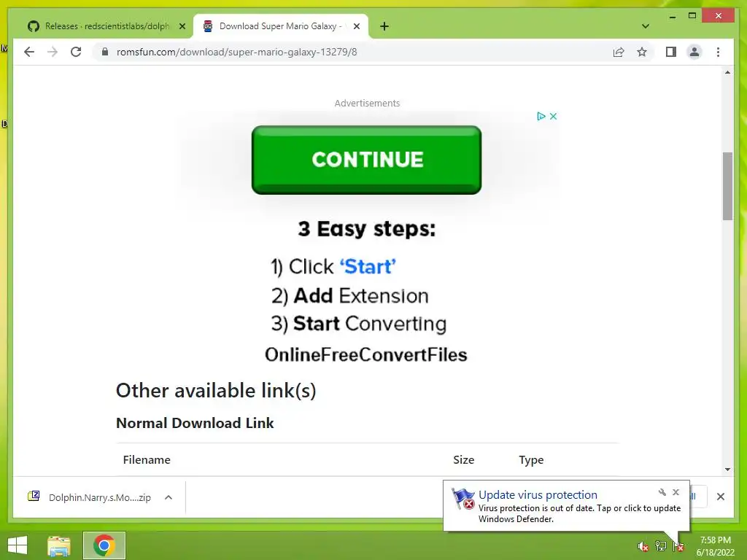This screenshot has width=747, height=560.
Task: Click the page scroll up arrow
Action: 727,72
